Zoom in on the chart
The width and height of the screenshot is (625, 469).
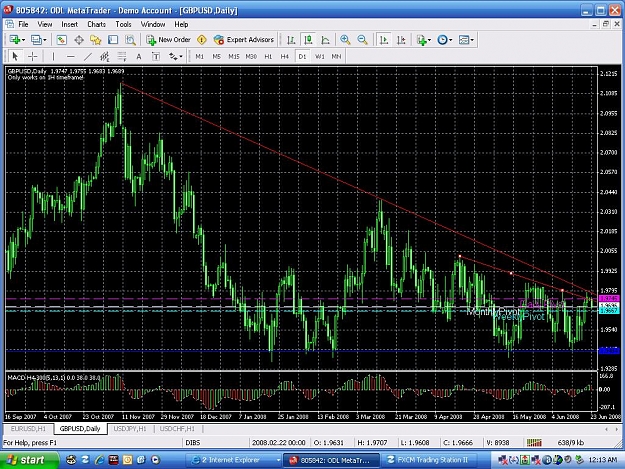tap(345, 40)
